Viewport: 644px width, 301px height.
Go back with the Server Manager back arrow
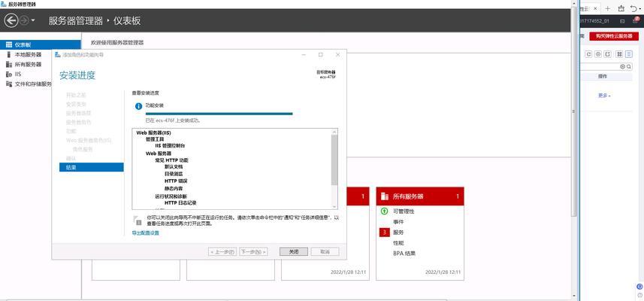(x=11, y=20)
